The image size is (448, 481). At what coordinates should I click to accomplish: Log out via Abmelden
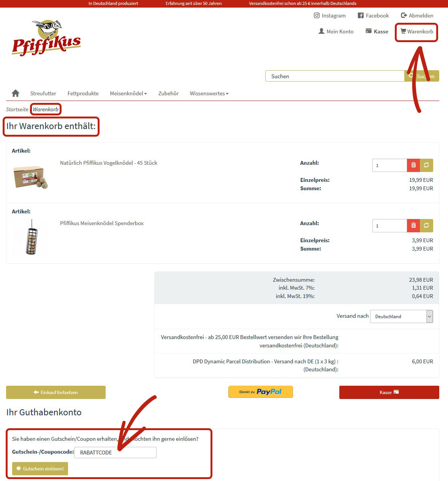(417, 16)
